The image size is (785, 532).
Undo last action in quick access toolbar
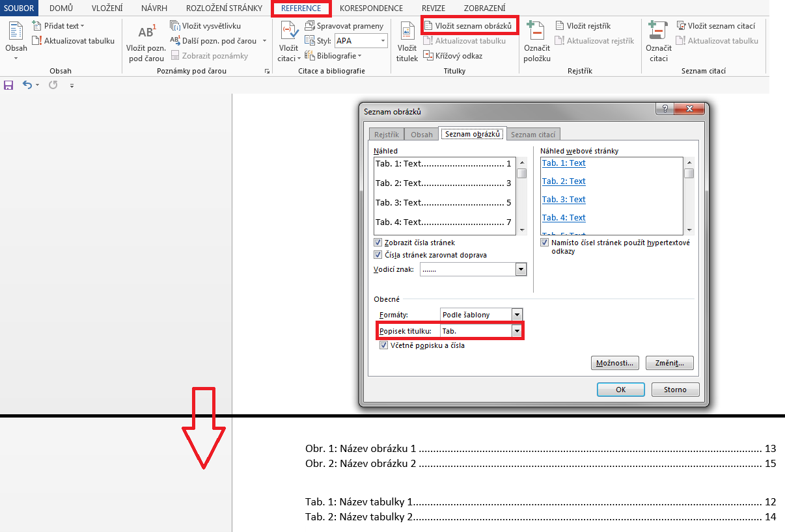[x=27, y=85]
